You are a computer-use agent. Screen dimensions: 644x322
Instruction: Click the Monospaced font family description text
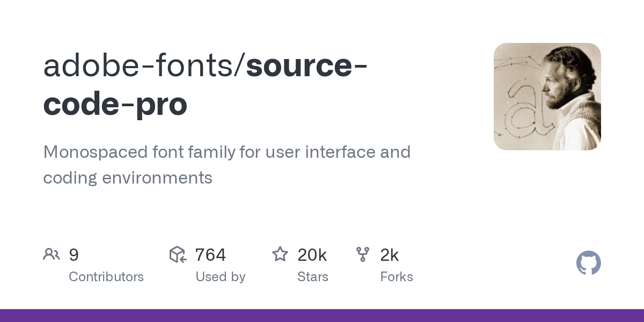point(226,152)
